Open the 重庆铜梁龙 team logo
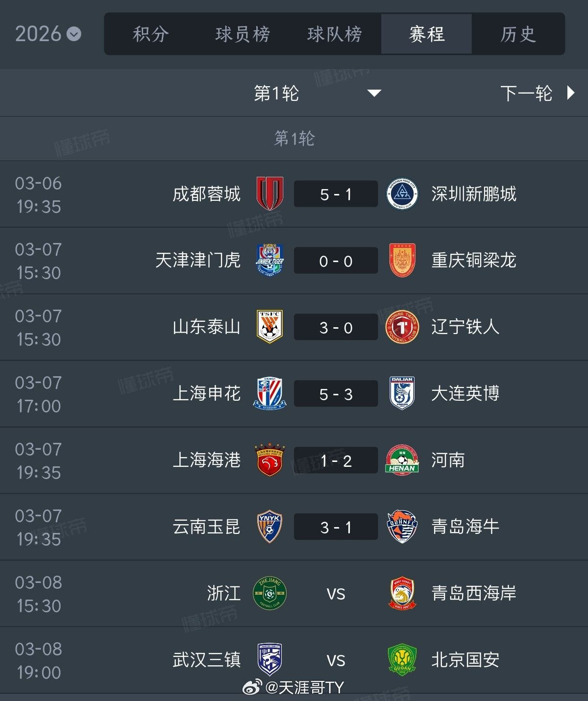This screenshot has height=701, width=588. (x=402, y=260)
